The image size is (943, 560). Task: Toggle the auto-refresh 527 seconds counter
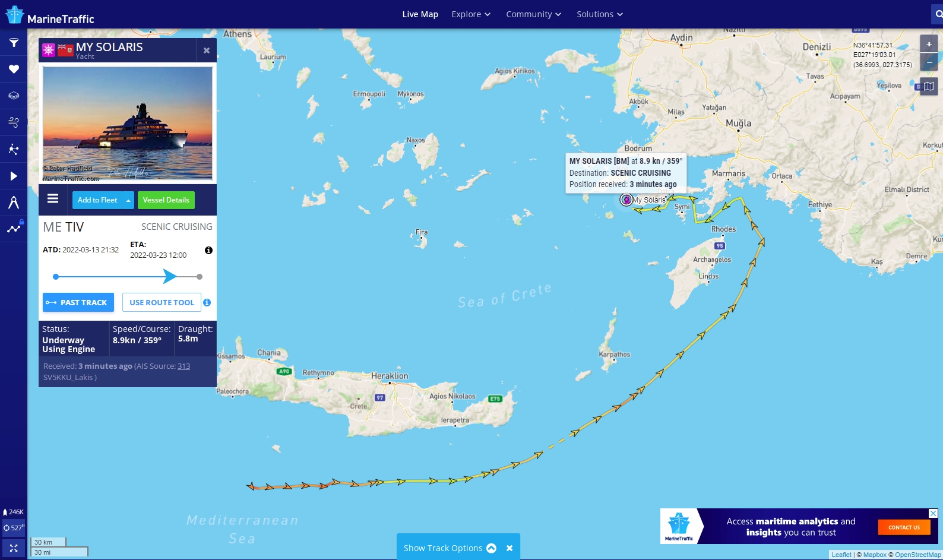coord(14,527)
